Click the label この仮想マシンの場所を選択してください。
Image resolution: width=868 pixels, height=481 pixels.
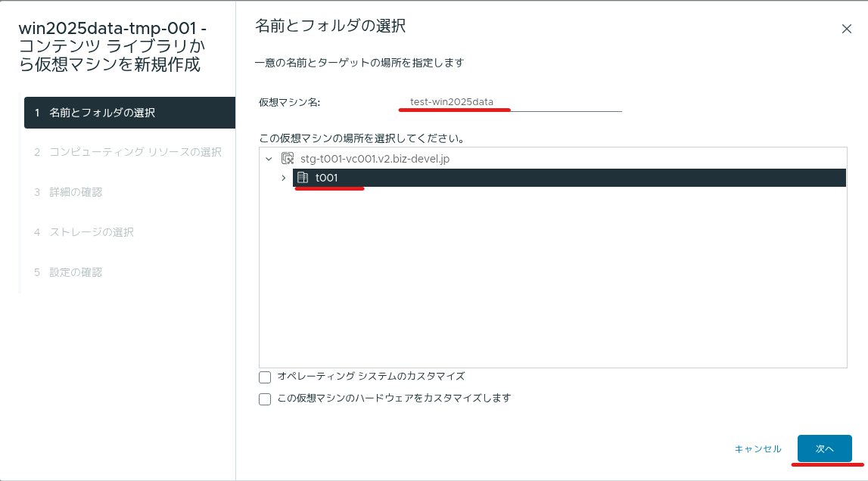coord(362,138)
